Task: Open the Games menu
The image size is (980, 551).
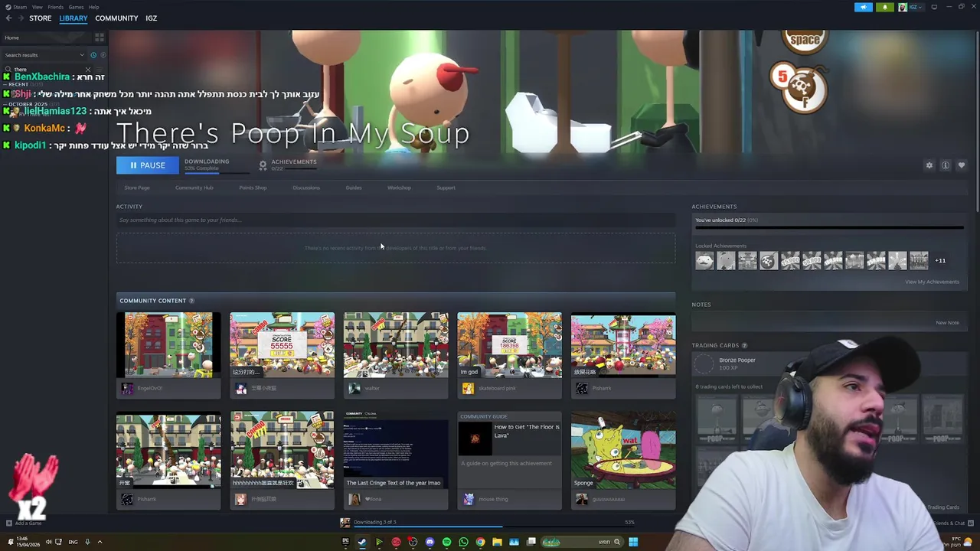Action: pos(76,7)
